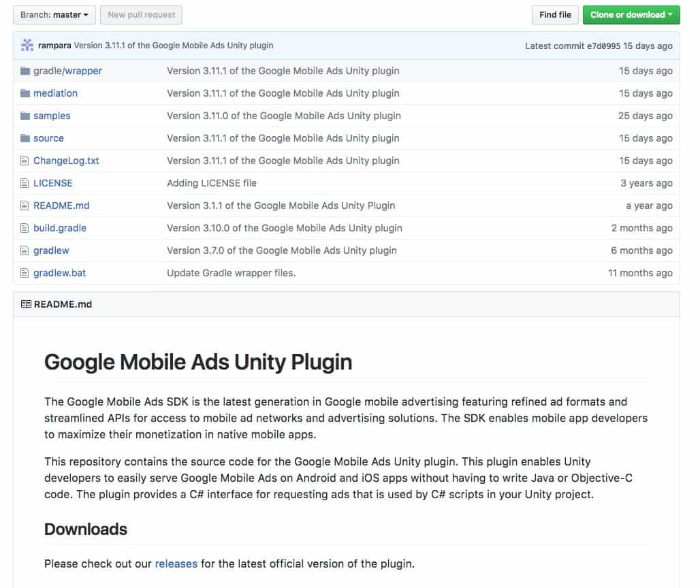Image resolution: width=700 pixels, height=588 pixels.
Task: Click the Find file button
Action: pyautogui.click(x=555, y=15)
